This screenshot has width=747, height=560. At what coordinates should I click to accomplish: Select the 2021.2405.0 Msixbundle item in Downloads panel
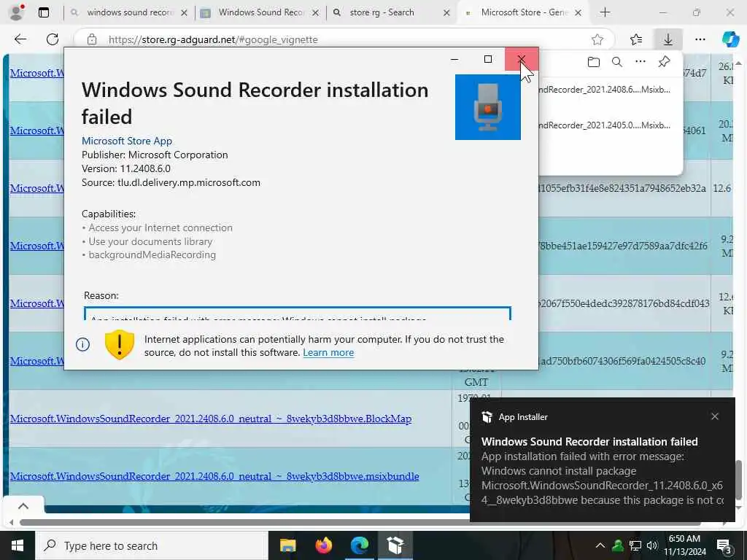[x=604, y=125]
